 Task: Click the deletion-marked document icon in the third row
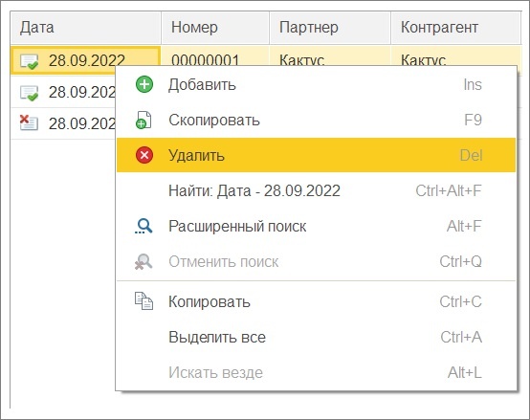tap(29, 122)
